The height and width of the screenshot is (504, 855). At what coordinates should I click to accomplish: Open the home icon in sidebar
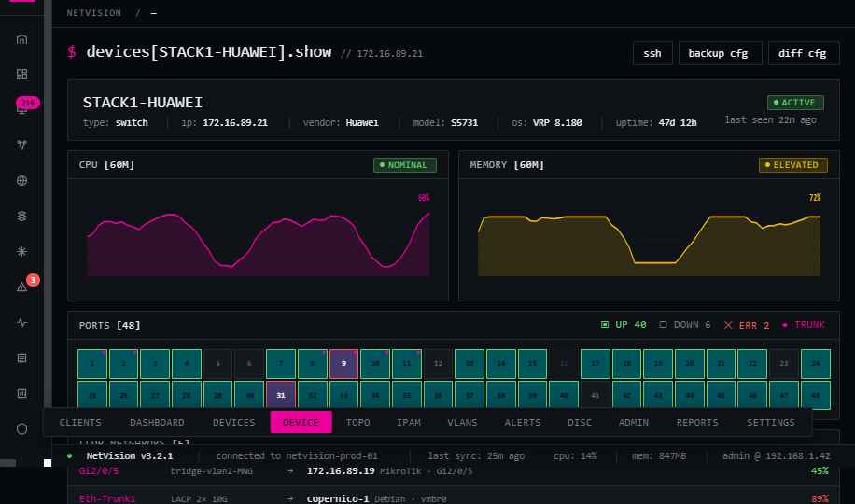[x=21, y=39]
